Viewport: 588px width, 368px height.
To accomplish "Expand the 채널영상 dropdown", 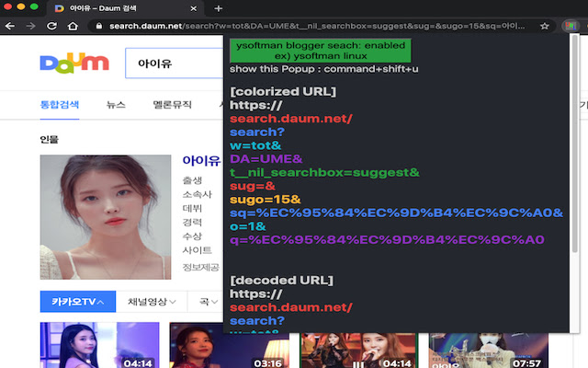I will coord(152,301).
